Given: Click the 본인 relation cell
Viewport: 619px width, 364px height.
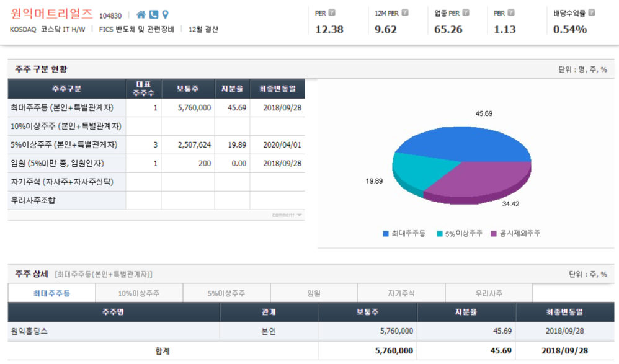Looking at the screenshot, I should tap(269, 331).
